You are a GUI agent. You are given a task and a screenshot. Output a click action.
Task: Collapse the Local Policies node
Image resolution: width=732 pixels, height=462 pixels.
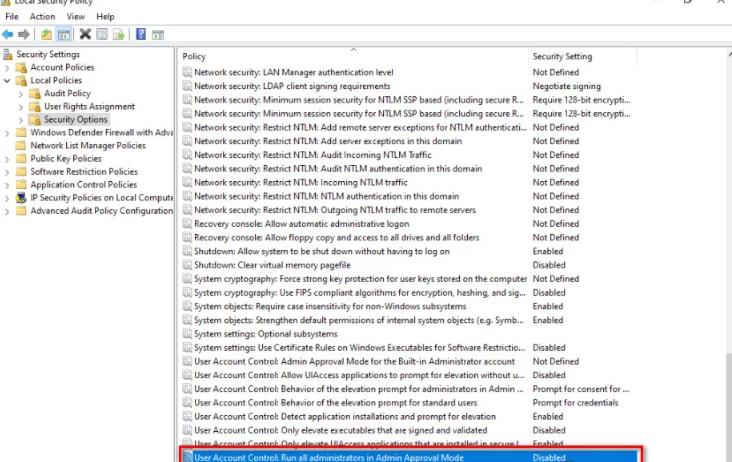7,80
